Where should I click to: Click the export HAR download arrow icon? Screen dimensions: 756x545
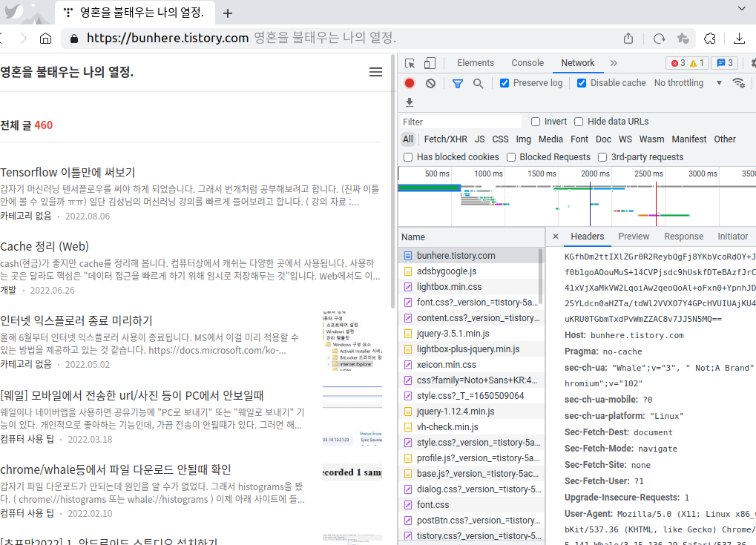click(x=410, y=102)
